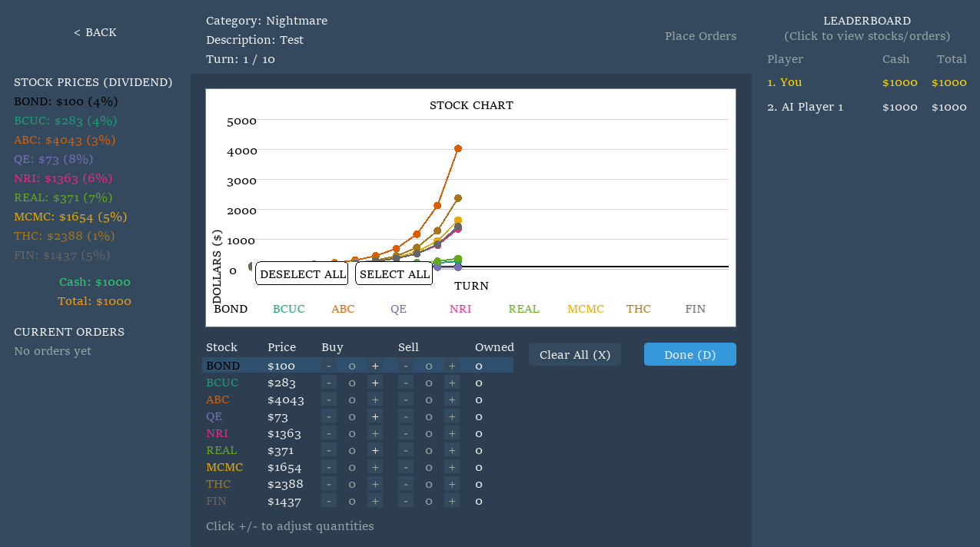Toggle REAL series in chart legend

pos(523,309)
